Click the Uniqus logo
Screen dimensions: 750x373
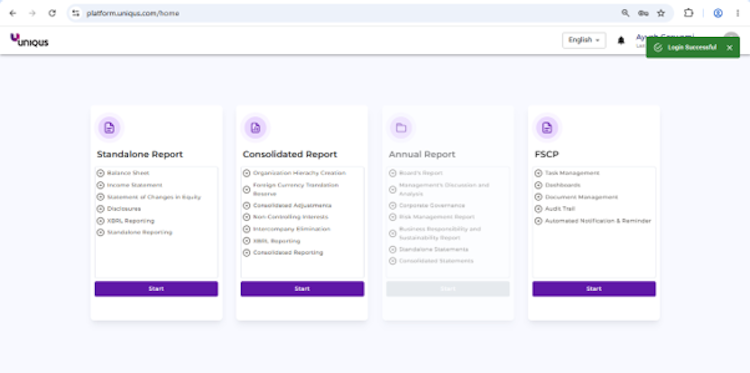(x=29, y=40)
